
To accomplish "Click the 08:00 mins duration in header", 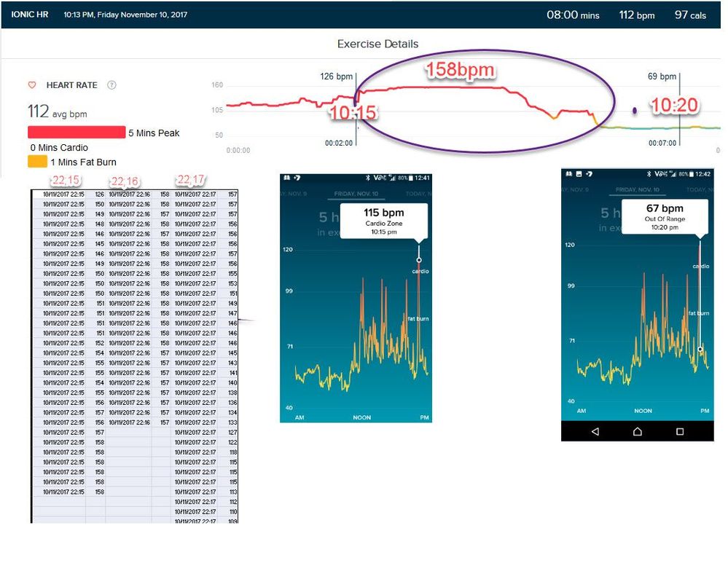I will click(573, 15).
